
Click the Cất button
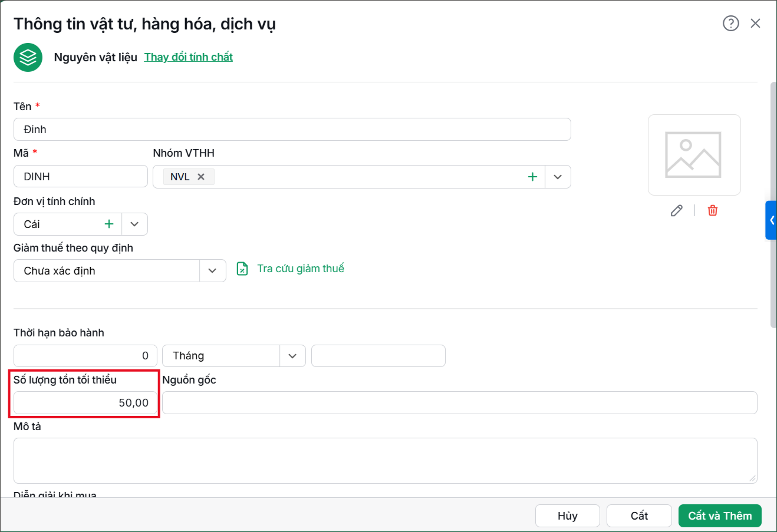point(639,516)
